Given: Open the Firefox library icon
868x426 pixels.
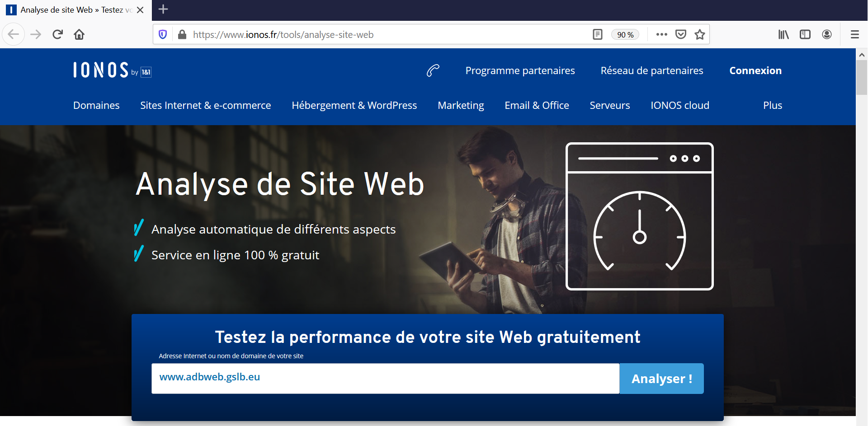Looking at the screenshot, I should pos(783,34).
